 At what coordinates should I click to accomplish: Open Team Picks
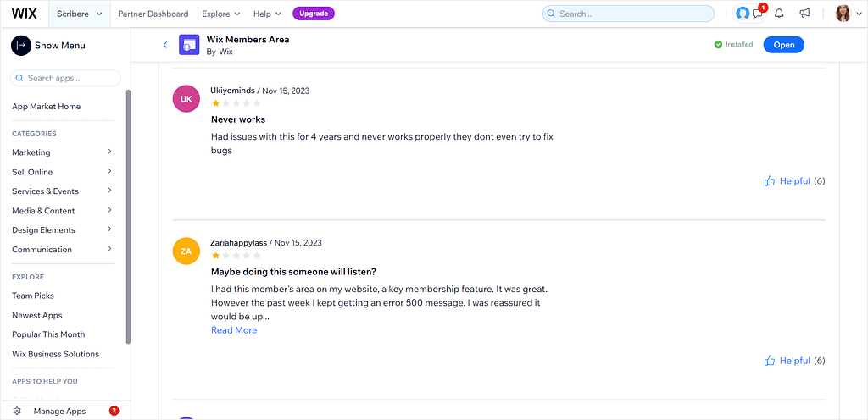[x=33, y=296]
